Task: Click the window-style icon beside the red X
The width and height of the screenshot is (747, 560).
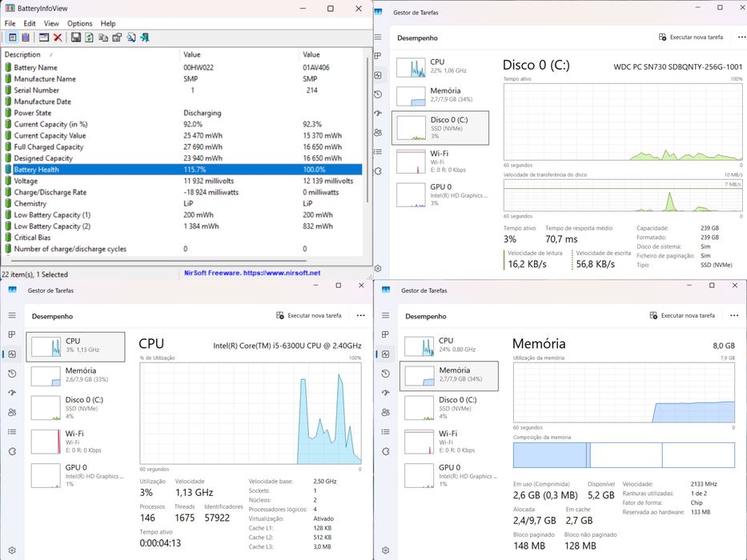Action: [44, 37]
